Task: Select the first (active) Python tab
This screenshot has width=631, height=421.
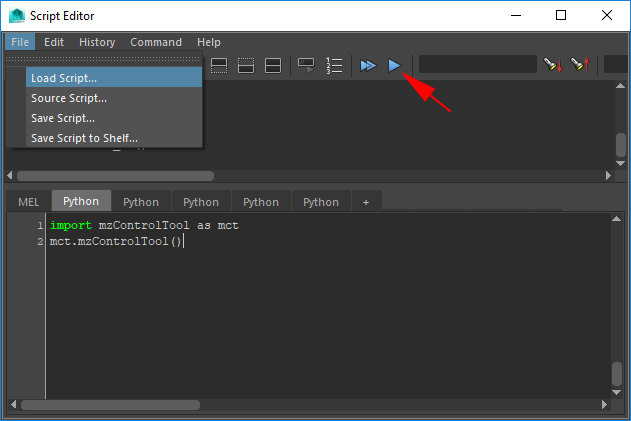Action: pos(81,201)
